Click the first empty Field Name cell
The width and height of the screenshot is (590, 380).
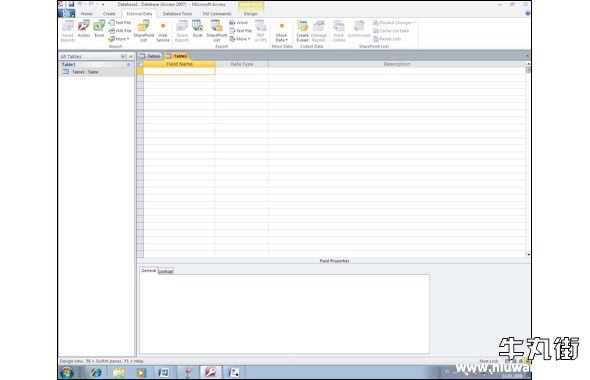[x=179, y=71]
